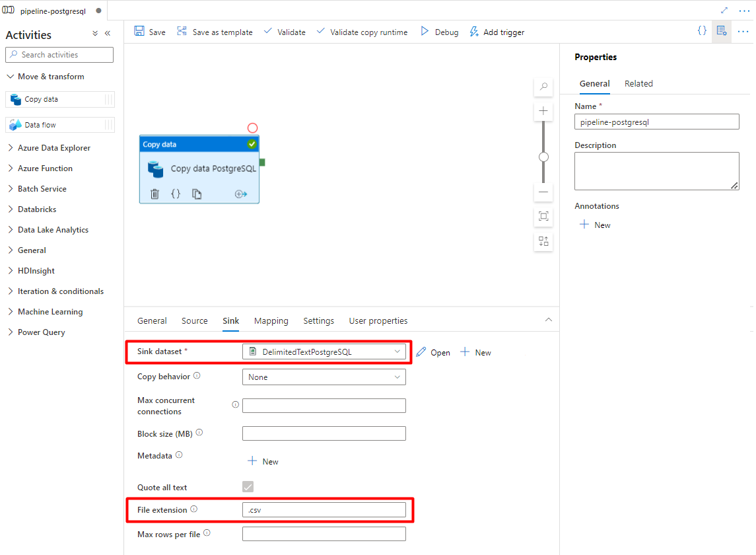Viewport: 756px width, 555px height.
Task: Expand all activity categories chevron
Action: (x=95, y=33)
